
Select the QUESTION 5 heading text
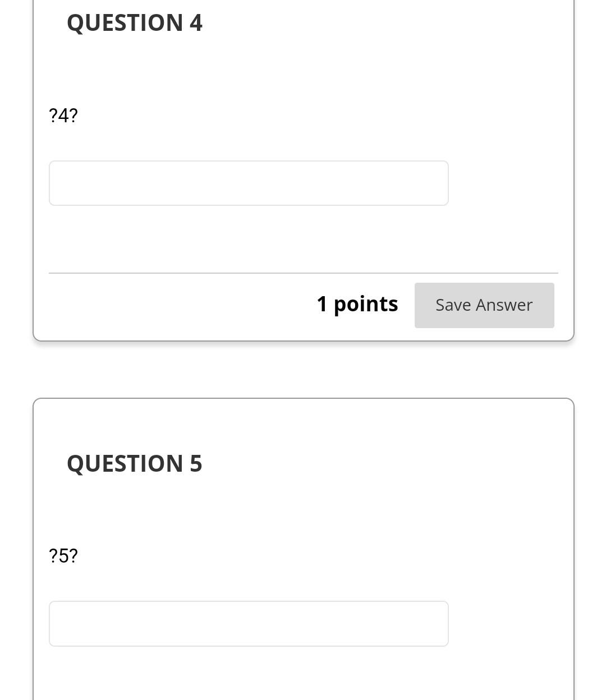pos(134,463)
